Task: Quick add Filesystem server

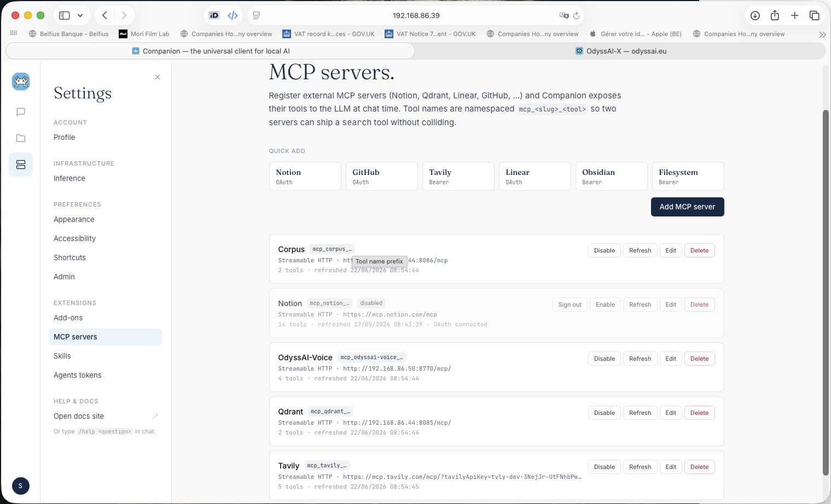Action: point(688,176)
